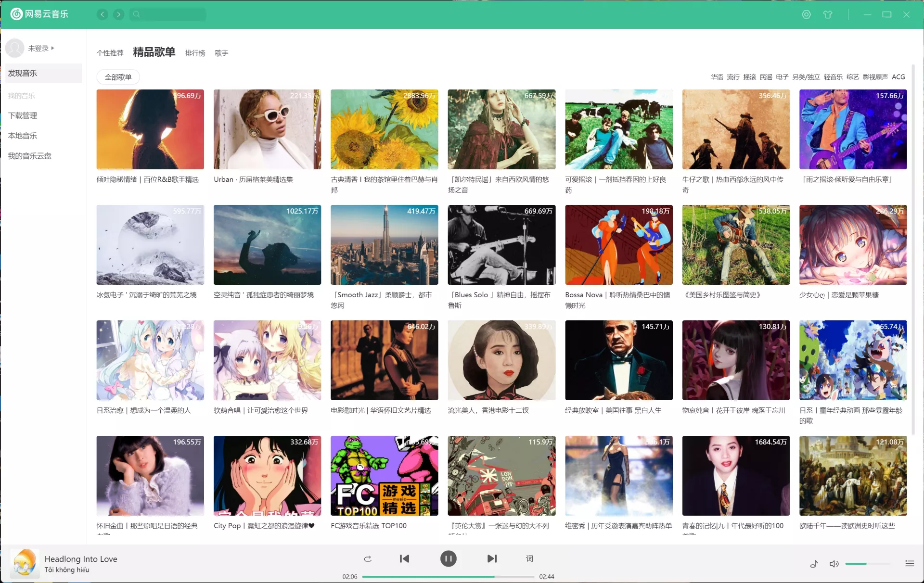Open the lyrics view icon
The height and width of the screenshot is (583, 924).
coord(529,558)
